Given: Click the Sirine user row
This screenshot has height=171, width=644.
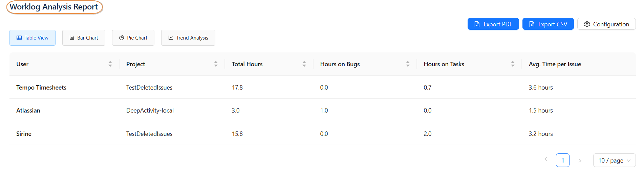Looking at the screenshot, I should pos(24,134).
